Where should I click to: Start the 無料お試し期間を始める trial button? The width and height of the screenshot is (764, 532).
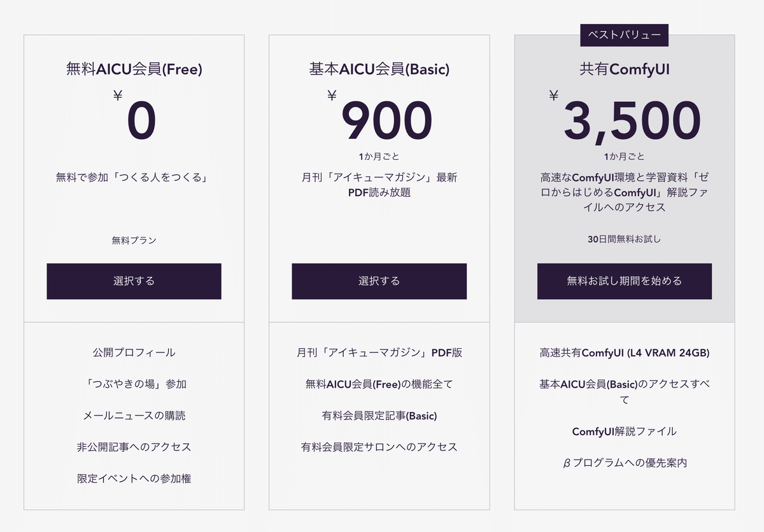click(625, 281)
